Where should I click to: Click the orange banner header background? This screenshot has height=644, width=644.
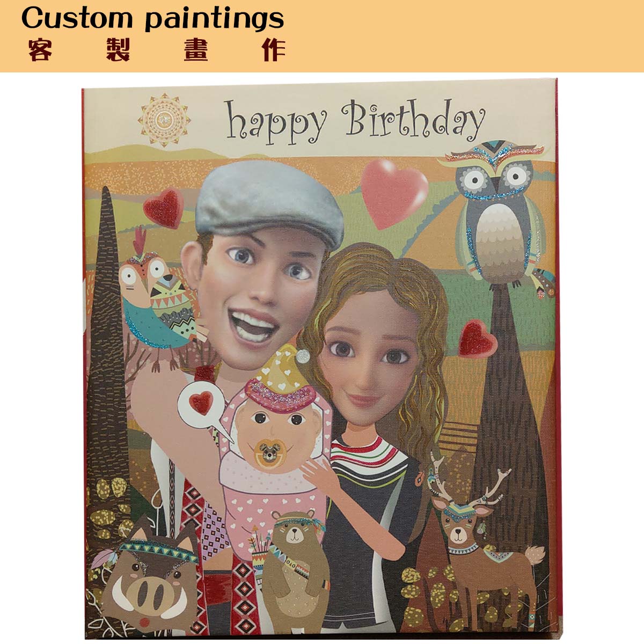322,36
